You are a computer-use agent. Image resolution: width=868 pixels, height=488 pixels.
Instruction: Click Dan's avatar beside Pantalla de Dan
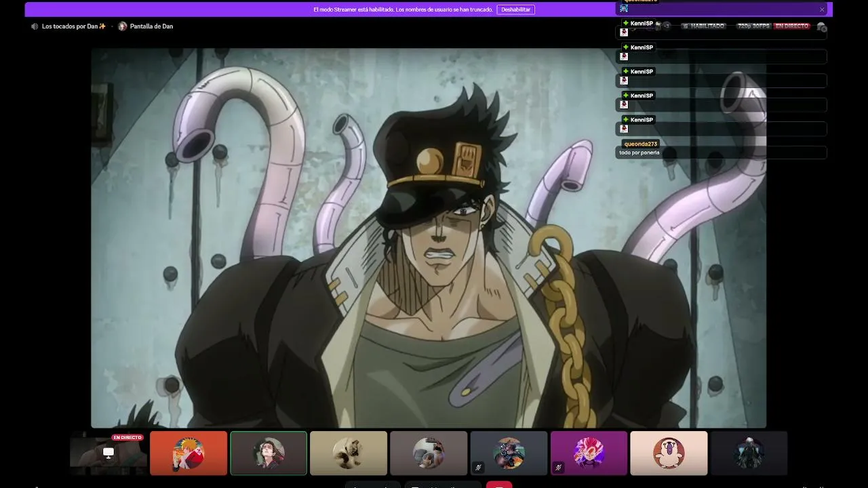[123, 26]
